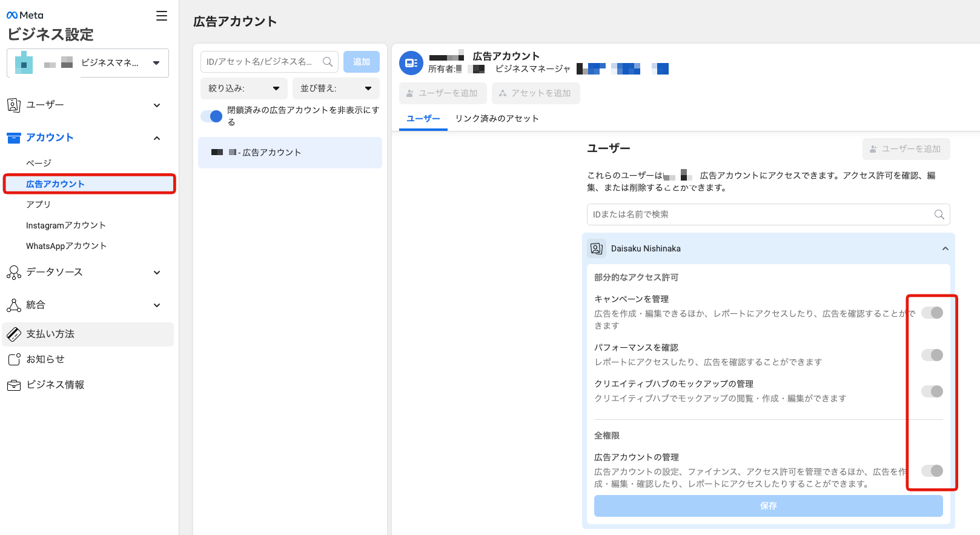Turn on クリエイティブハブのモックアップの管理 toggle

click(x=932, y=391)
